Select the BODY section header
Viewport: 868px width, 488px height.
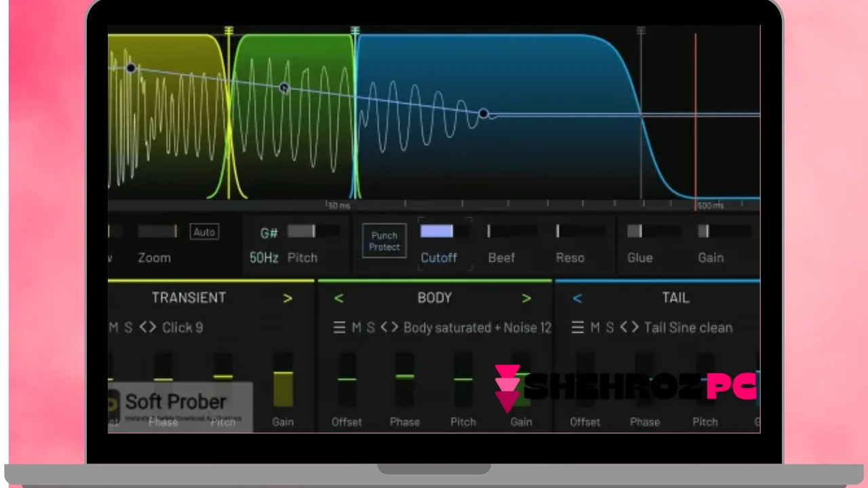pos(435,298)
